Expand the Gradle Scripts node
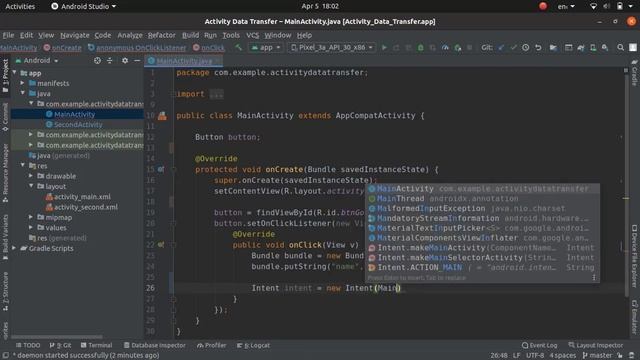Viewport: 640px width, 360px height. pyautogui.click(x=15, y=248)
